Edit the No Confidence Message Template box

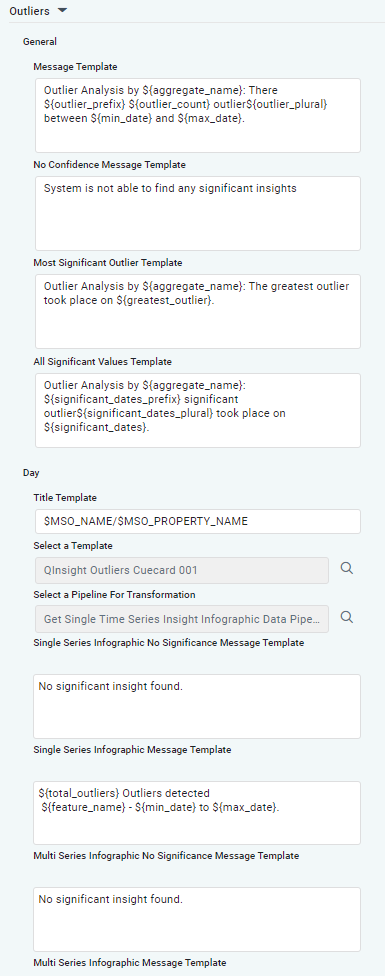(198, 214)
